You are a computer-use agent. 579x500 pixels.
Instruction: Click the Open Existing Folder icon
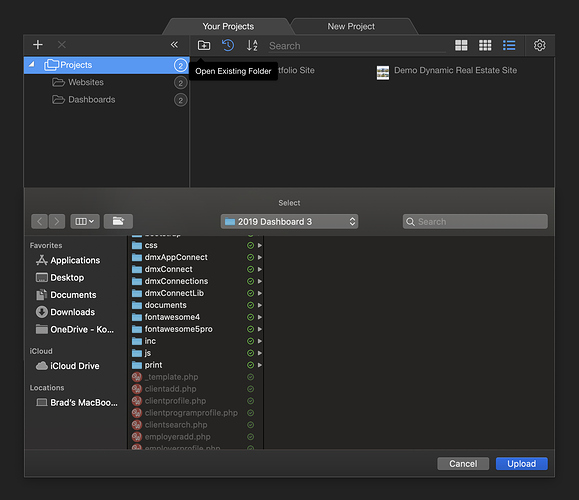[x=204, y=45]
